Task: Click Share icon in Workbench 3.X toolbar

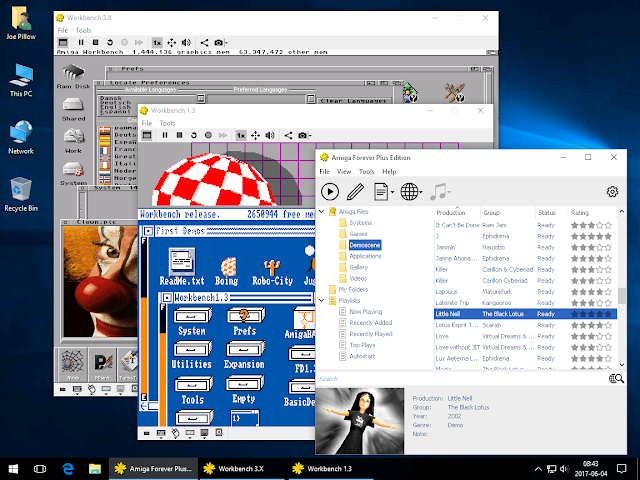Action: [204, 42]
